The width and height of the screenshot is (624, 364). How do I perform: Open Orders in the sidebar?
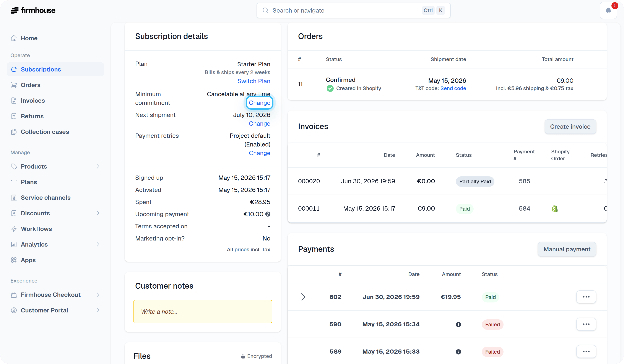point(55,85)
